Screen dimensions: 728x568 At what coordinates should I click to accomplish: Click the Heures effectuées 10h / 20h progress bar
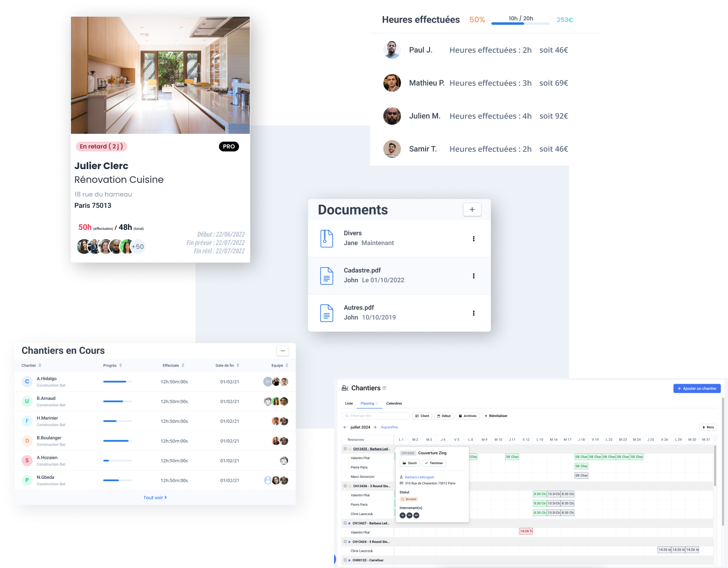pos(520,23)
